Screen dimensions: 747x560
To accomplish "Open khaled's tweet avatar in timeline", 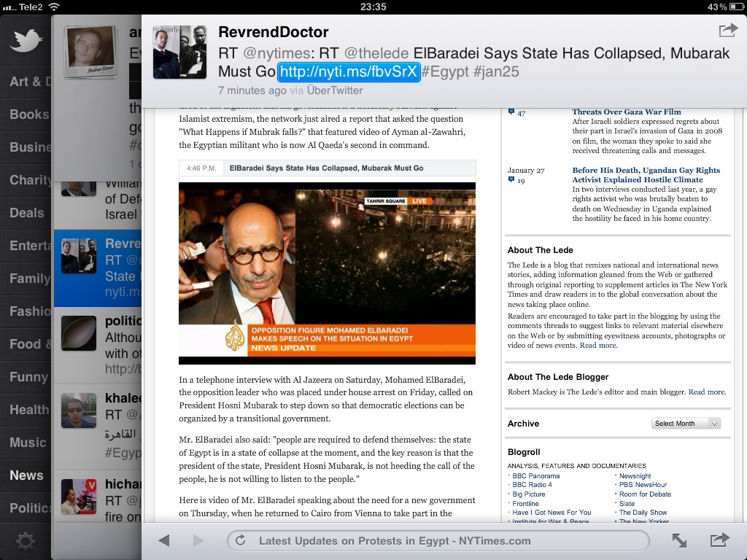I will [79, 411].
